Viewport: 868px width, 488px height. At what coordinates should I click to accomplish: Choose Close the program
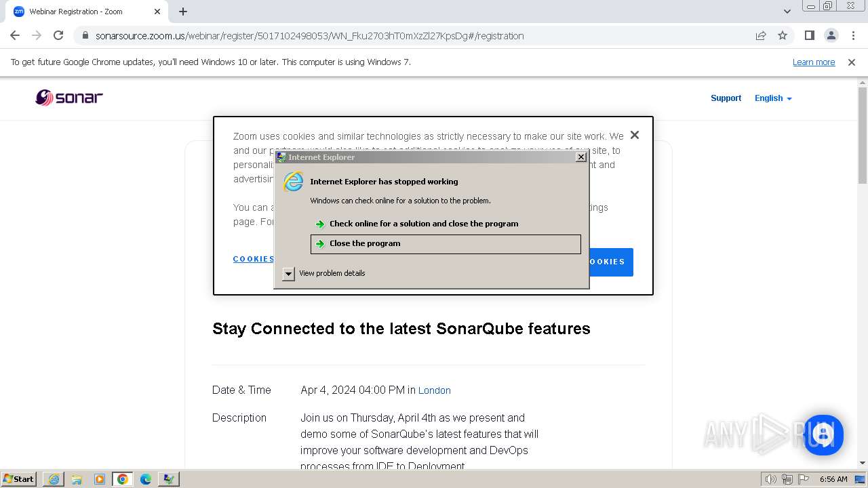pos(446,244)
